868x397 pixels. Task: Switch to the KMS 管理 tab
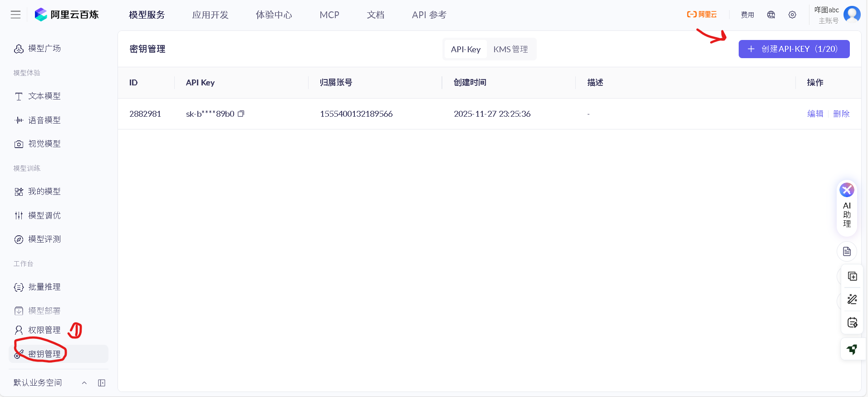510,50
